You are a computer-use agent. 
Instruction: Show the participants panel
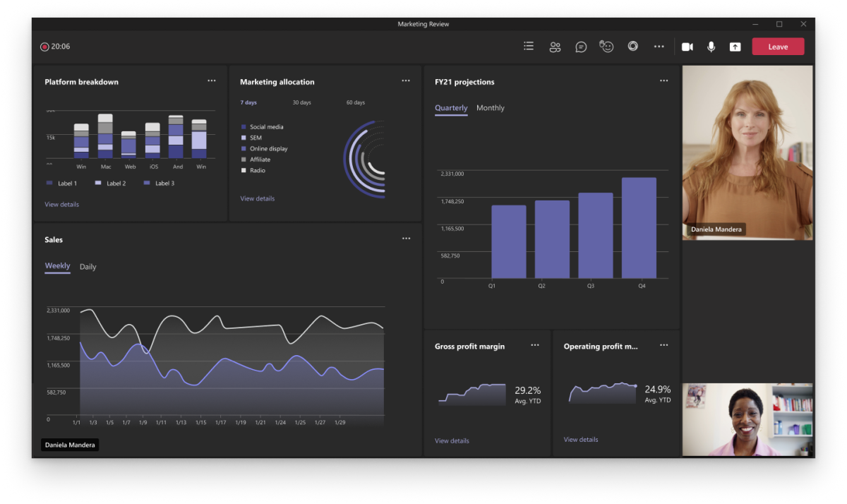[x=555, y=47]
